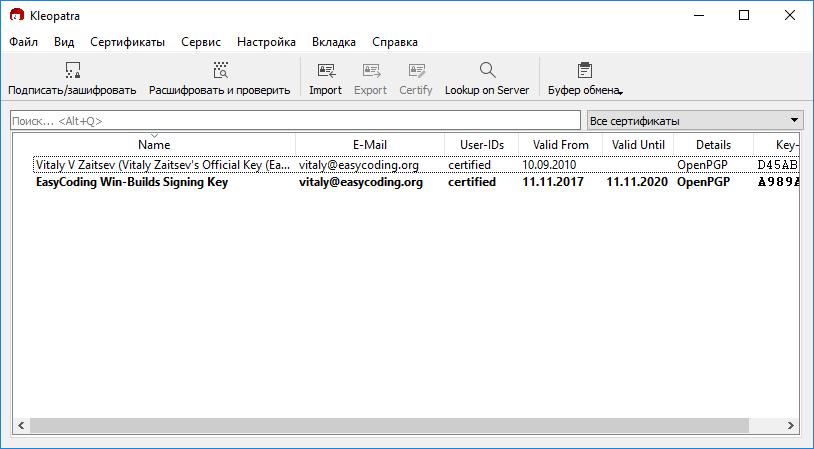Sort by the User-IDs column header

point(482,144)
